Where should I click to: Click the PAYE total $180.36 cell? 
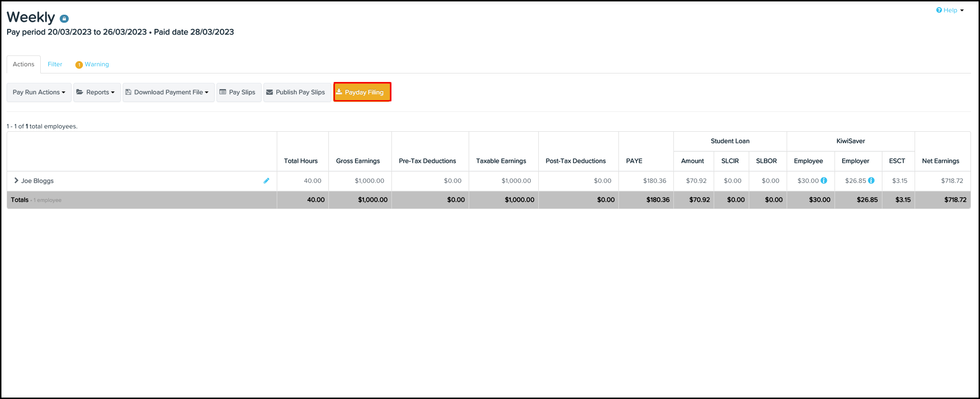658,200
